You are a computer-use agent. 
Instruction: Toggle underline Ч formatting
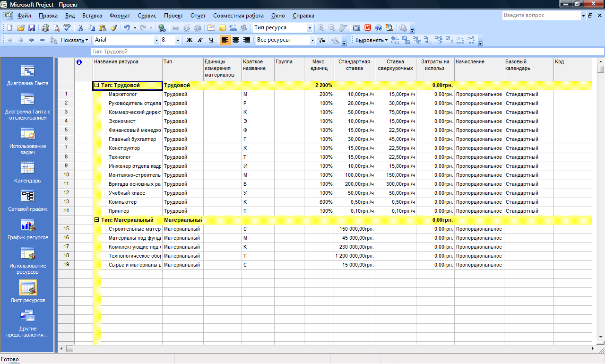211,40
